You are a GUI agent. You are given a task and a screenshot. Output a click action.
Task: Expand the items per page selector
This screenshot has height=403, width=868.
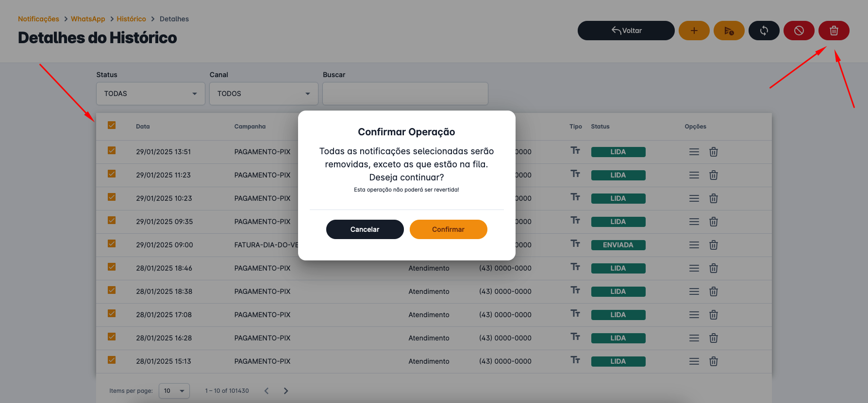(x=174, y=391)
